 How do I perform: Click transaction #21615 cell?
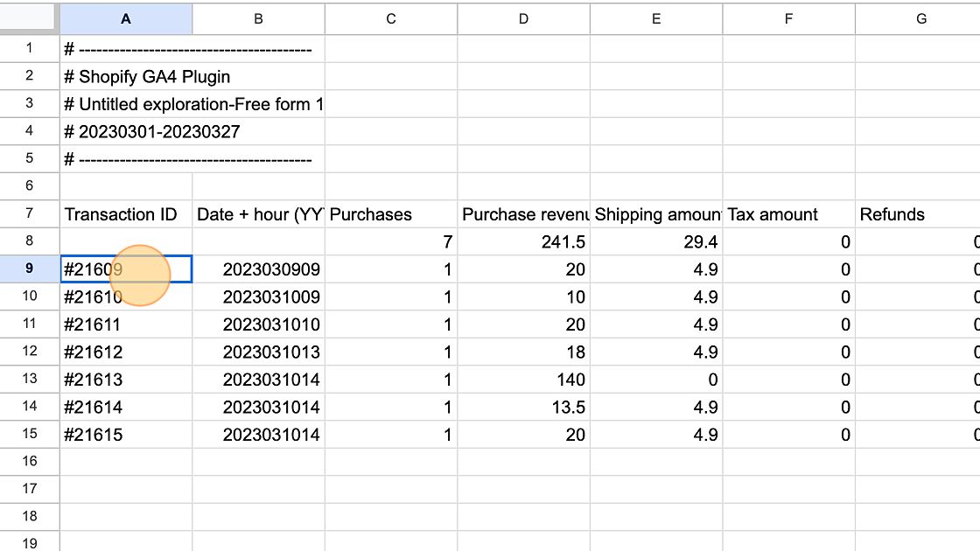pyautogui.click(x=126, y=435)
